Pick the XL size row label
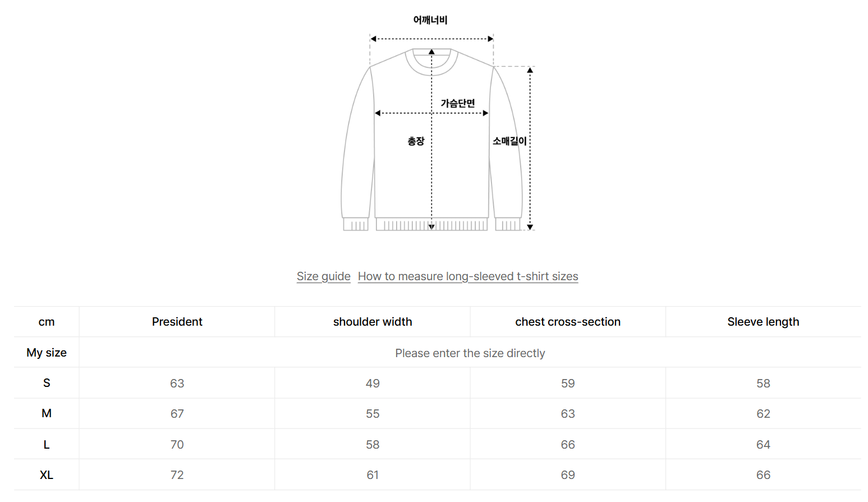The image size is (868, 502). click(47, 474)
